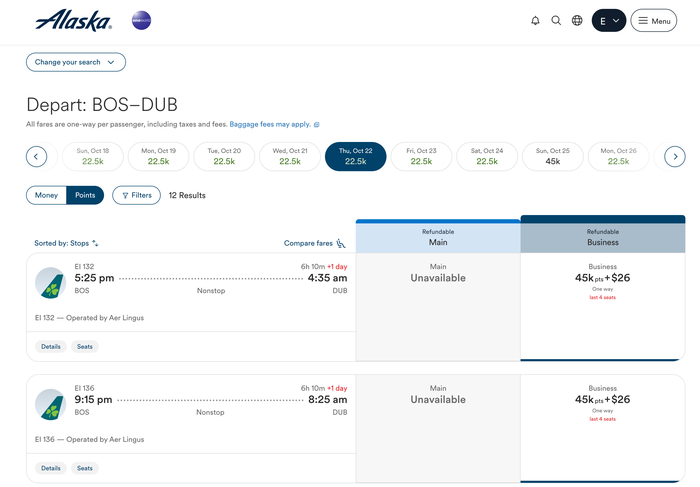Open the Menu button
The image size is (700, 487).
point(654,21)
